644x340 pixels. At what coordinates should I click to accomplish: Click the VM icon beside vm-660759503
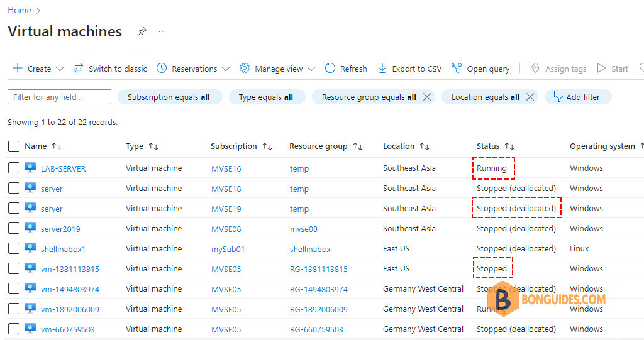point(30,329)
